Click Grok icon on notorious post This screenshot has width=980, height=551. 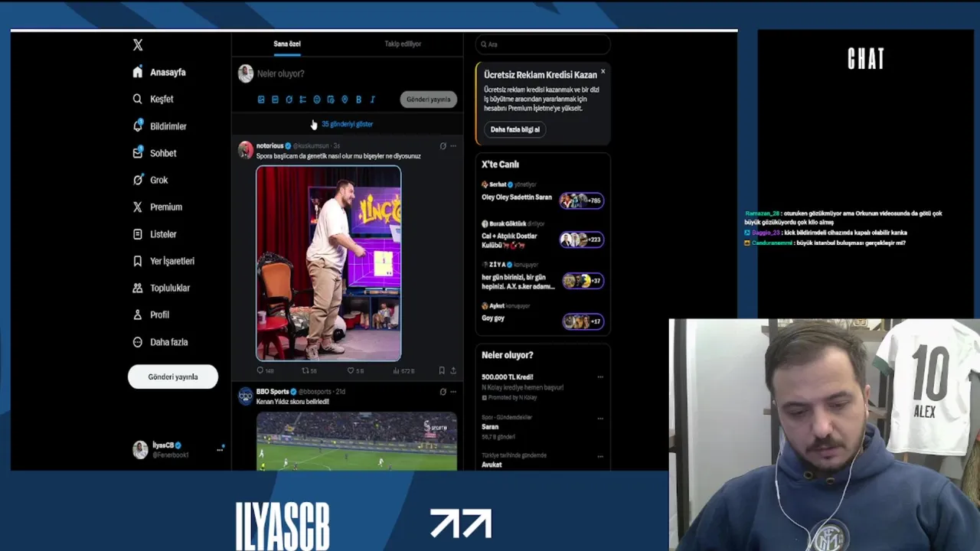443,145
